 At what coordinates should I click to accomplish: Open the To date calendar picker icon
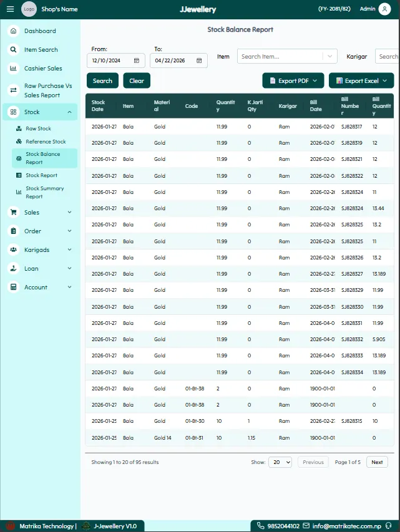pos(199,60)
